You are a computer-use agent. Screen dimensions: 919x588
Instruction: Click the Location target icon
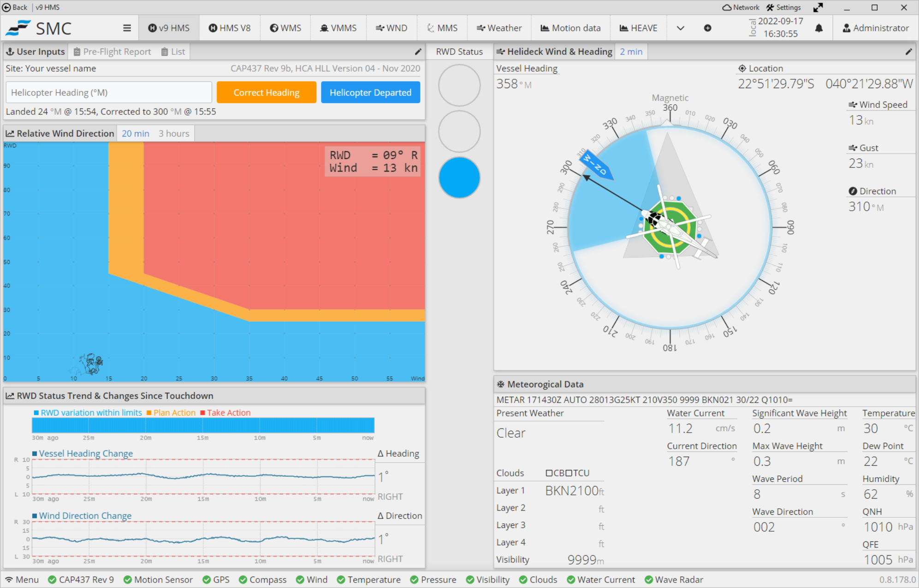coord(742,68)
